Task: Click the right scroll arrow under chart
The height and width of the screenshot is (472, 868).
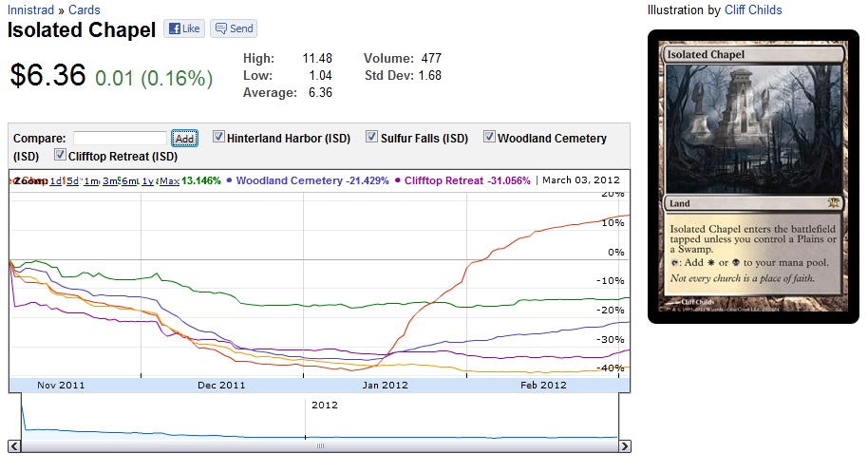Action: 625,445
